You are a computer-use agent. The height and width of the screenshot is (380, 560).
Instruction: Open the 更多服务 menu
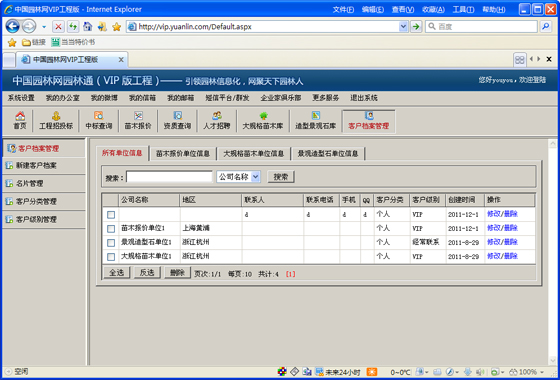coord(325,98)
